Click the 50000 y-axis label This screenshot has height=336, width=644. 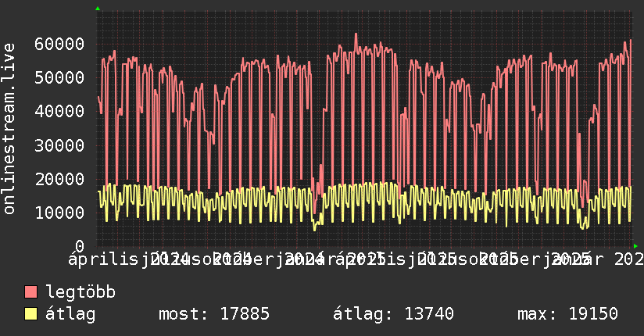[59, 77]
